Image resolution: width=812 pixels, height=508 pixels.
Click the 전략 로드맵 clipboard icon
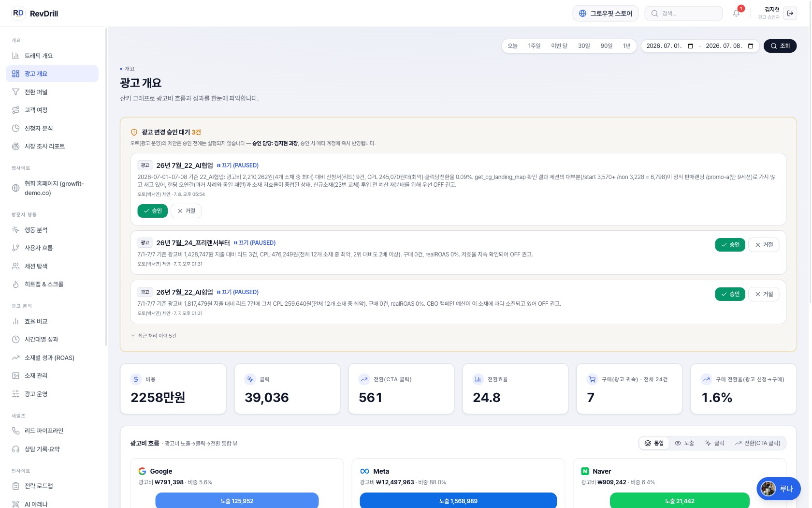(x=15, y=486)
